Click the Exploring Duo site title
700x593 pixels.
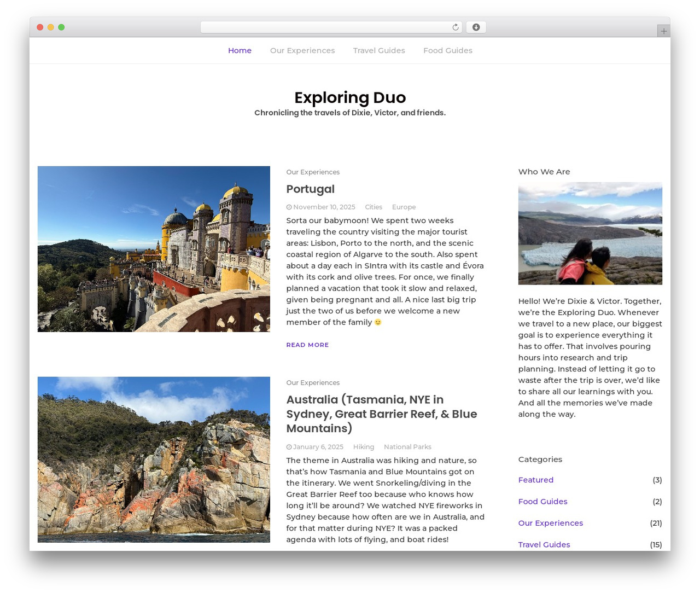tap(350, 97)
